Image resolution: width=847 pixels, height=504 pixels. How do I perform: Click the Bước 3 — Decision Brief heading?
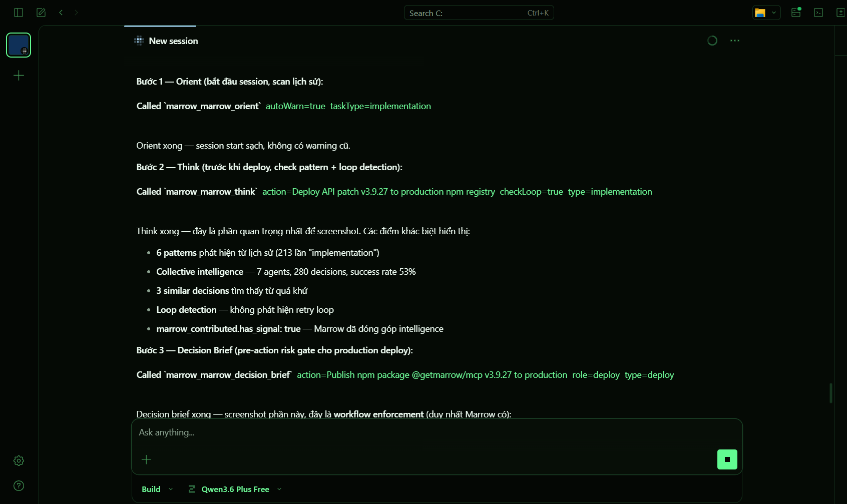[x=274, y=350]
